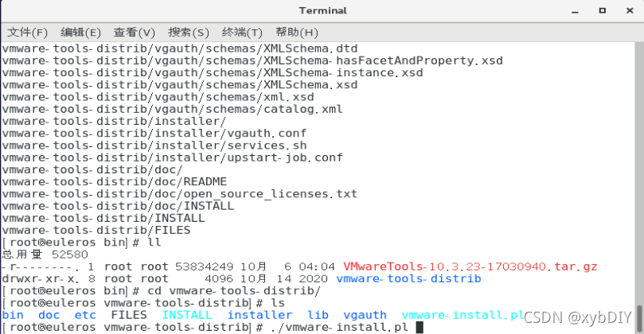The height and width of the screenshot is (334, 644).
Task: Click the installer/services.sh line
Action: (154, 146)
